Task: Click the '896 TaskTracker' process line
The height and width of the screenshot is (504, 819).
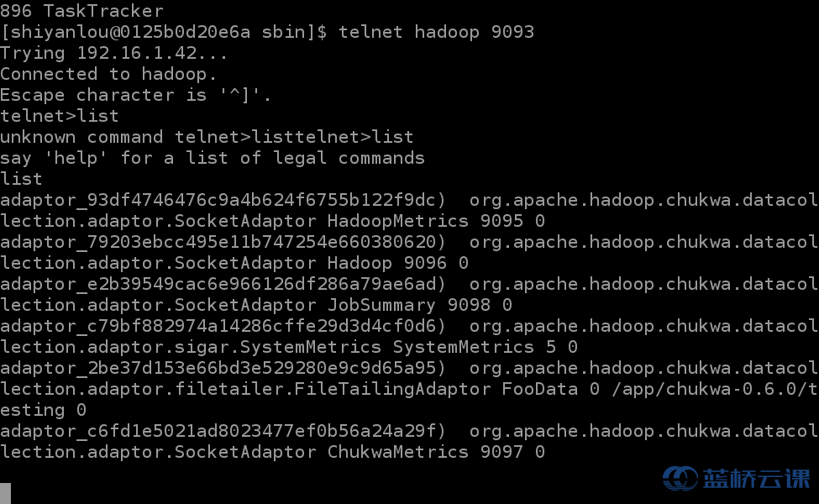Action: (81, 11)
